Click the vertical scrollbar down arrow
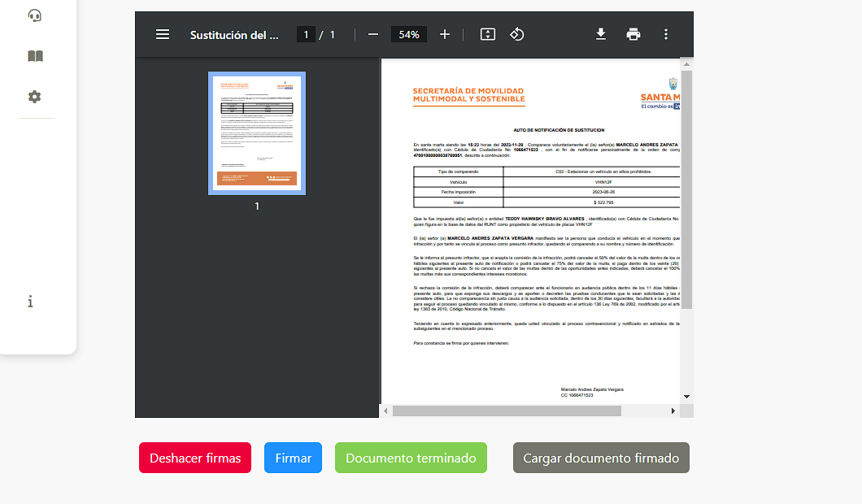 pyautogui.click(x=686, y=396)
